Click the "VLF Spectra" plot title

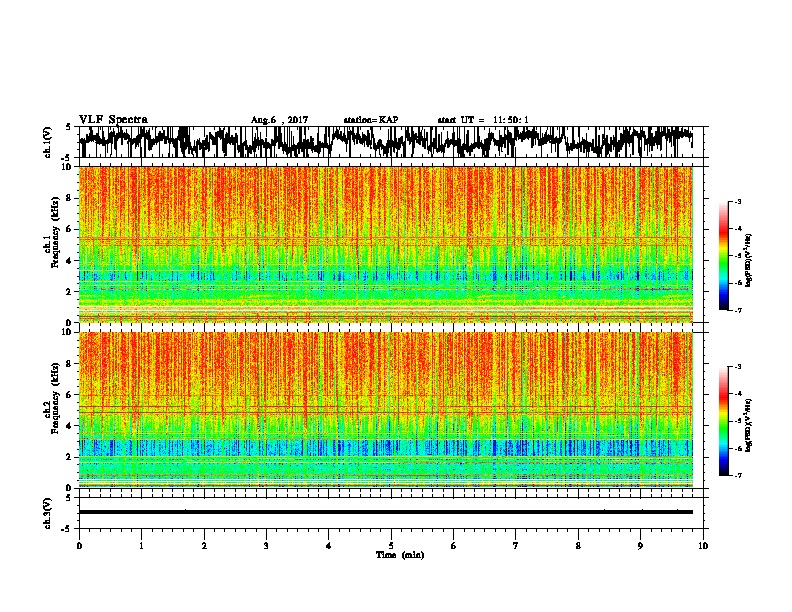click(x=113, y=120)
